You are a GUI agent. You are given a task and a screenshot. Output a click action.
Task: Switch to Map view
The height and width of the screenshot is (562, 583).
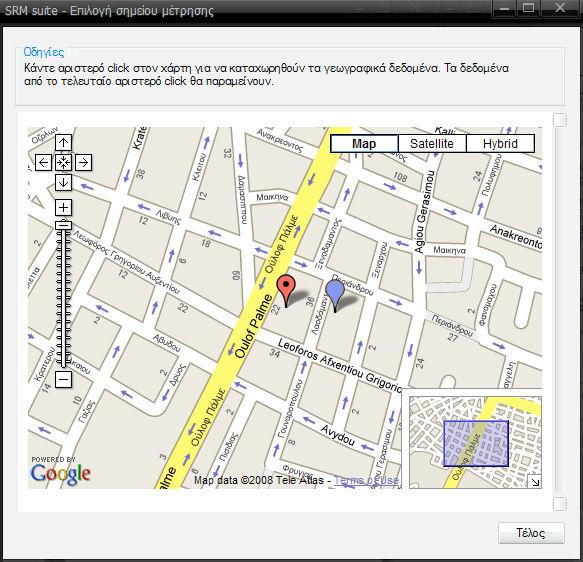click(364, 143)
